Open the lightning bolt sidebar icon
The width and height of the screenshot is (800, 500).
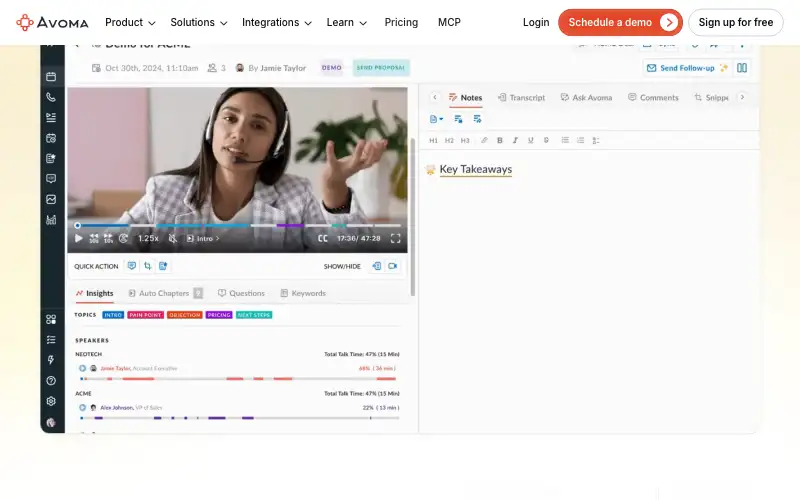coord(51,360)
